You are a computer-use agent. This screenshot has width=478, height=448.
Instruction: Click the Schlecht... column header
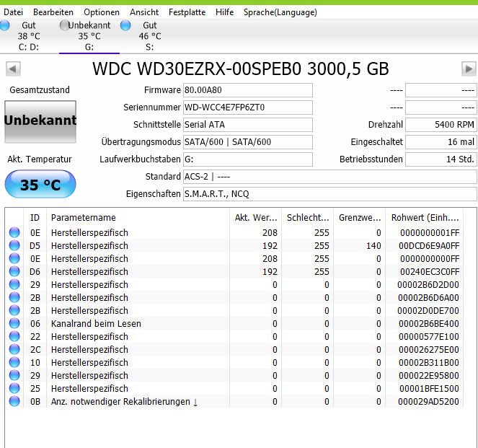308,218
